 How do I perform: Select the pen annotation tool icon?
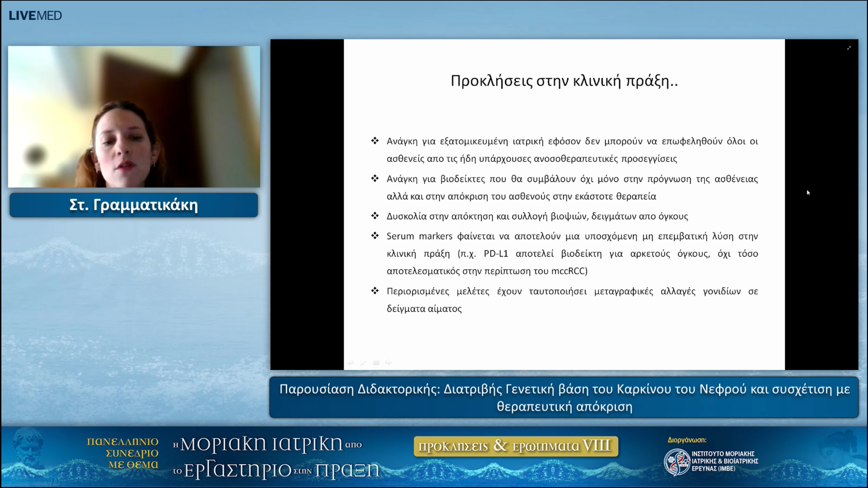(x=363, y=363)
